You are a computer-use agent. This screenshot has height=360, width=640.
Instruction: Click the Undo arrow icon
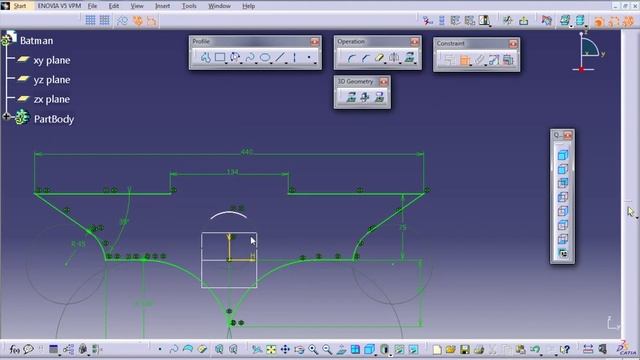tap(535, 349)
